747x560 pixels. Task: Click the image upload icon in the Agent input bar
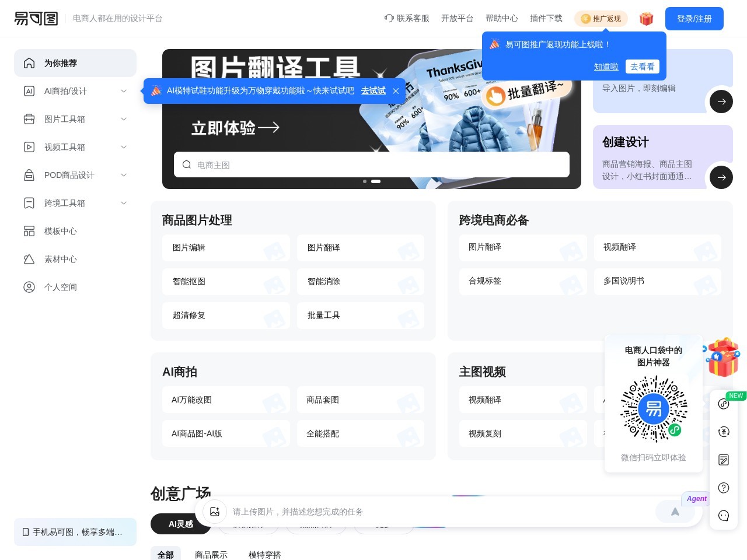215,512
